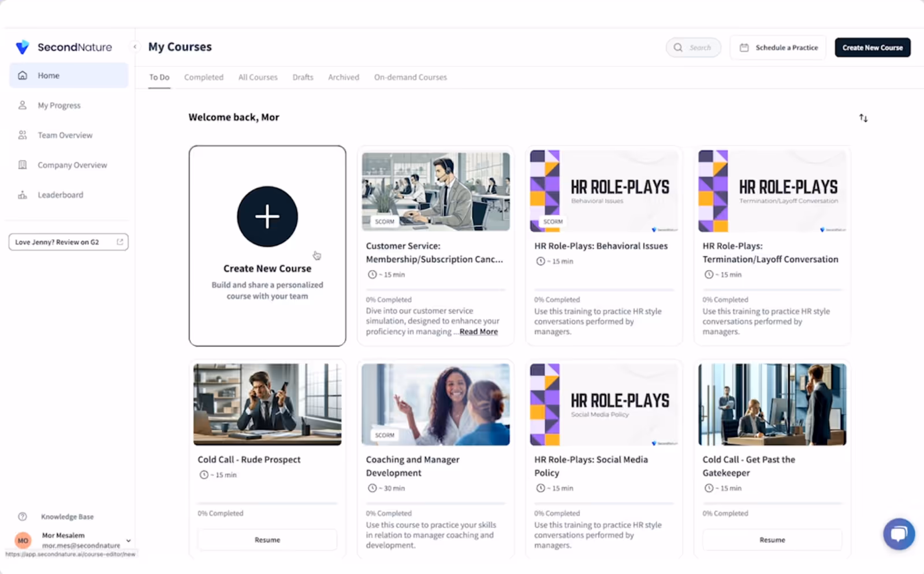Switch to the Completed tab
Viewport: 924px width, 574px height.
[204, 77]
